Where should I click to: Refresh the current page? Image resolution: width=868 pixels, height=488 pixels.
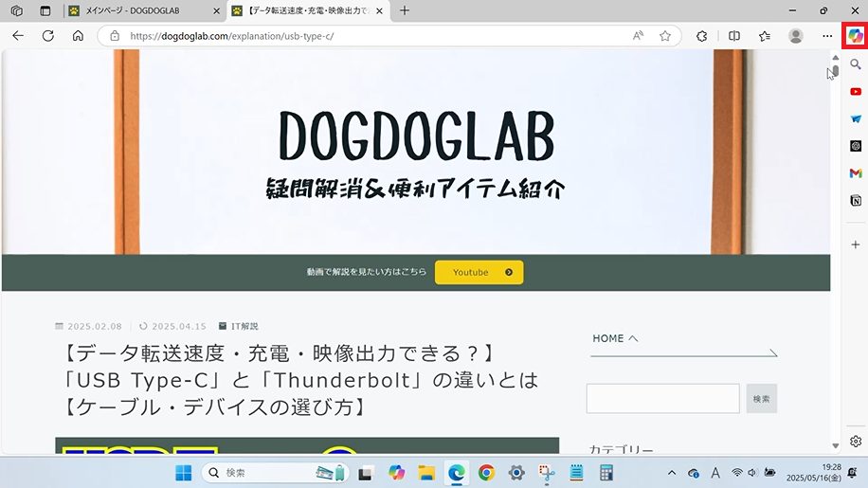pyautogui.click(x=47, y=36)
